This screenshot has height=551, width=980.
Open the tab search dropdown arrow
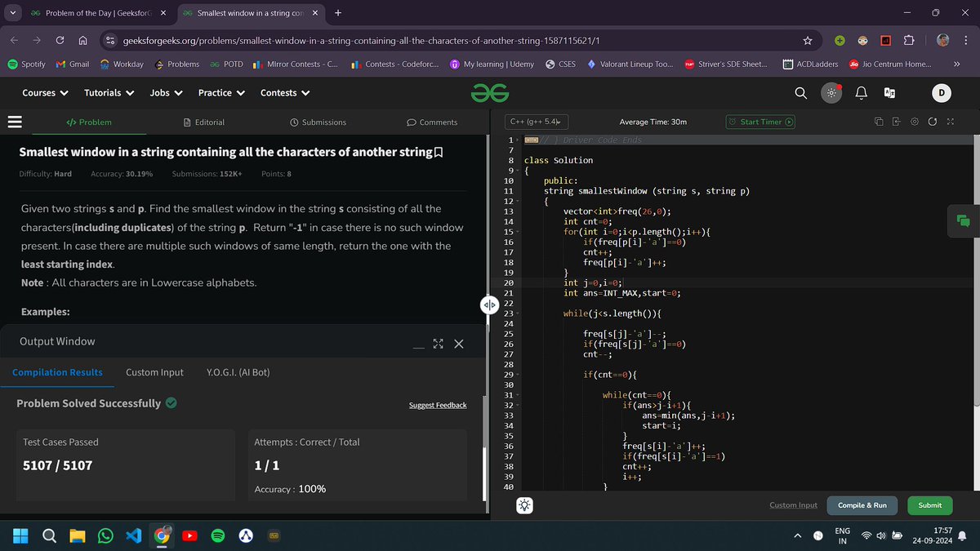tap(11, 12)
